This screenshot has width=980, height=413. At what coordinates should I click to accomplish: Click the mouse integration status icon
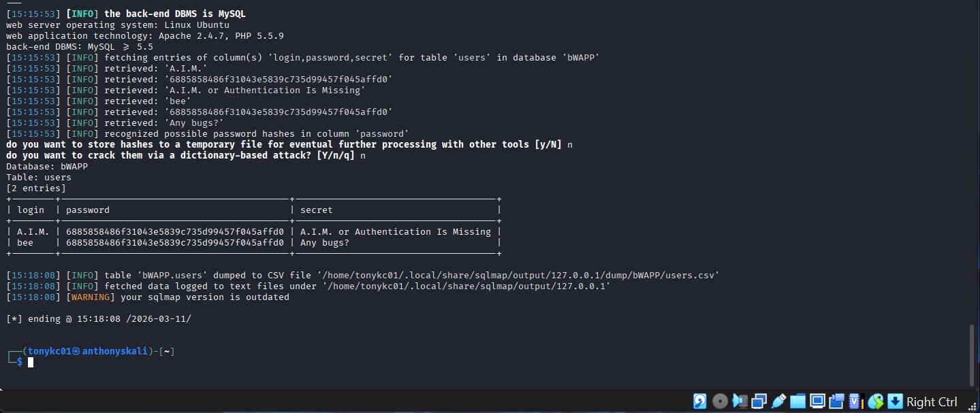tap(876, 401)
